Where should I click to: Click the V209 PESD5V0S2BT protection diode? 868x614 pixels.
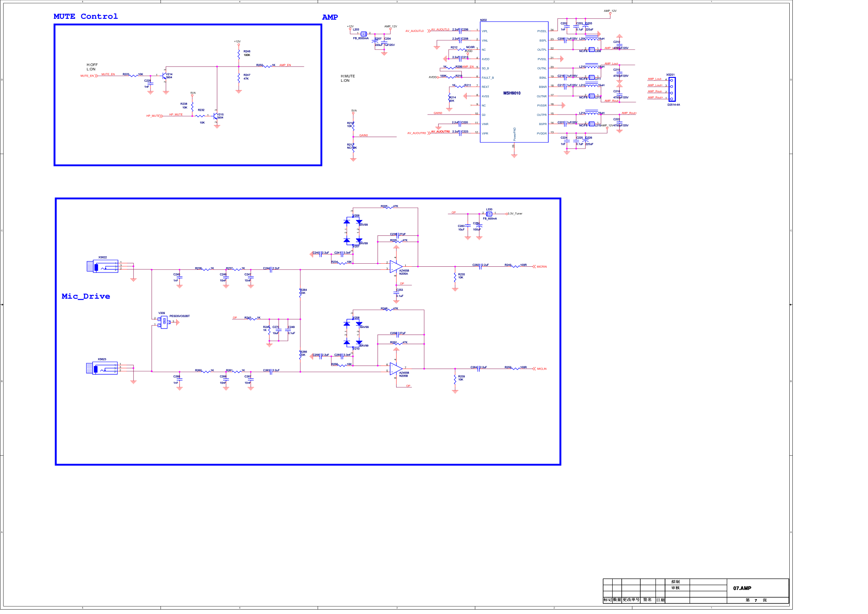tap(164, 322)
